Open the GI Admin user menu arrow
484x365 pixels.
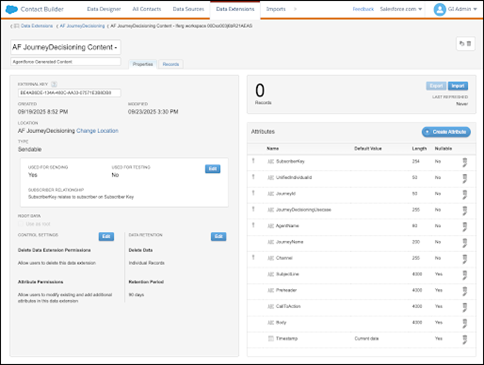pos(475,9)
